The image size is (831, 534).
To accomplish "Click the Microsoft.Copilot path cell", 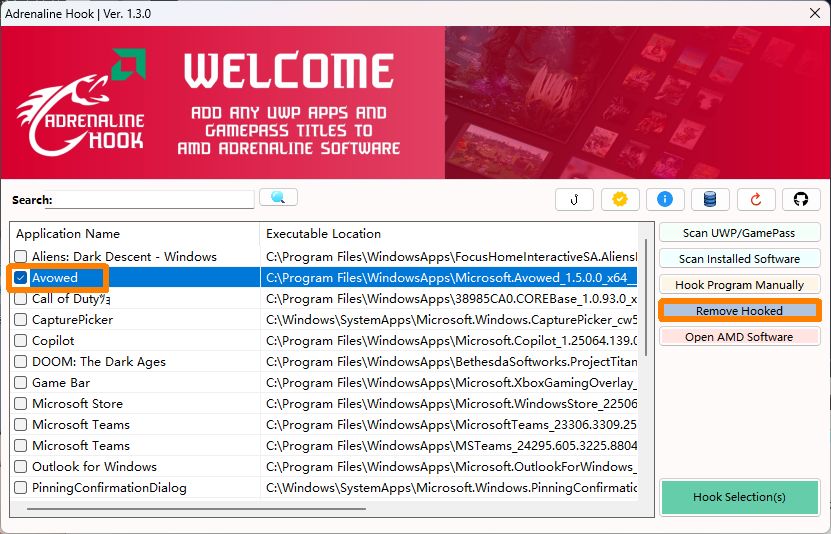I will [x=449, y=341].
